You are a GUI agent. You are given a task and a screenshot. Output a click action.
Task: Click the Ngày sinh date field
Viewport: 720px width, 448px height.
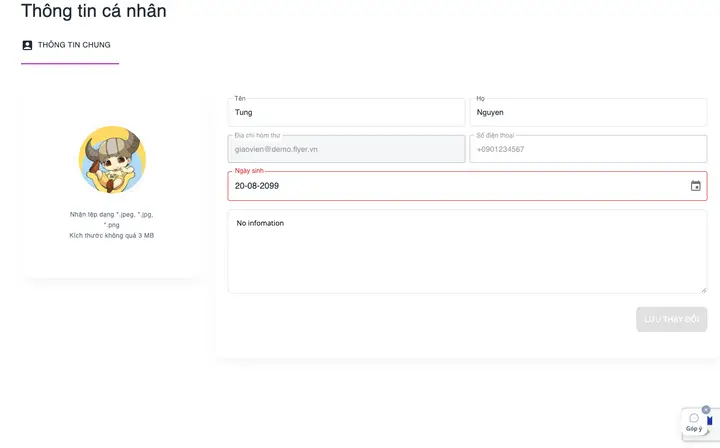(467, 186)
